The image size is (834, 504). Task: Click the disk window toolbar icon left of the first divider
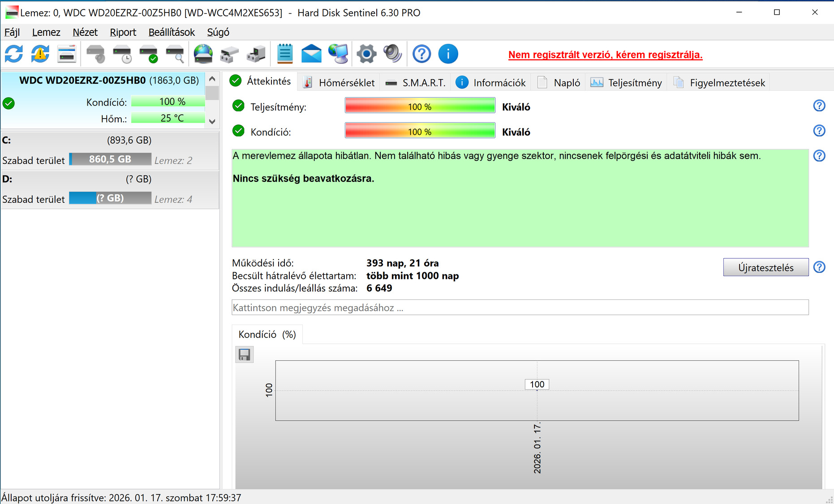point(67,54)
